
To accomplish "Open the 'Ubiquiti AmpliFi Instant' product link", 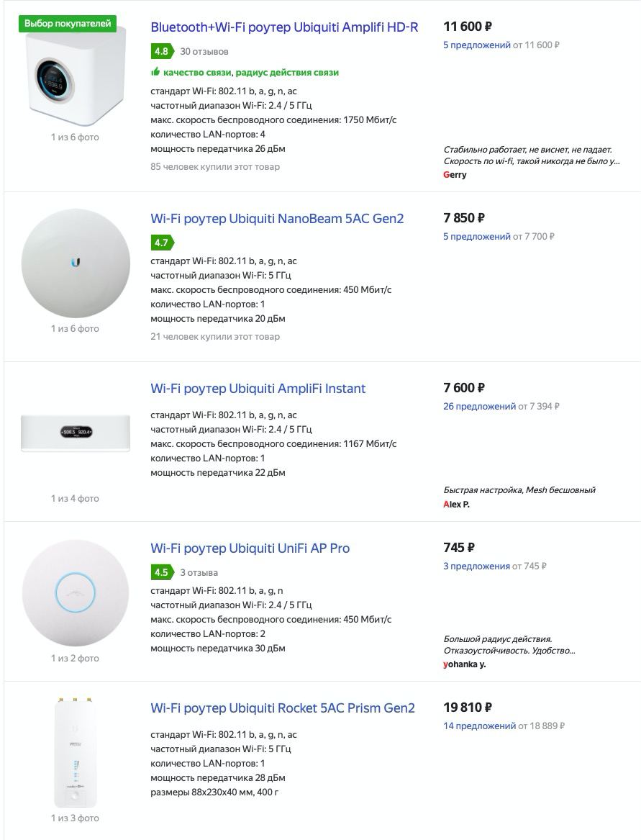I will pos(258,389).
